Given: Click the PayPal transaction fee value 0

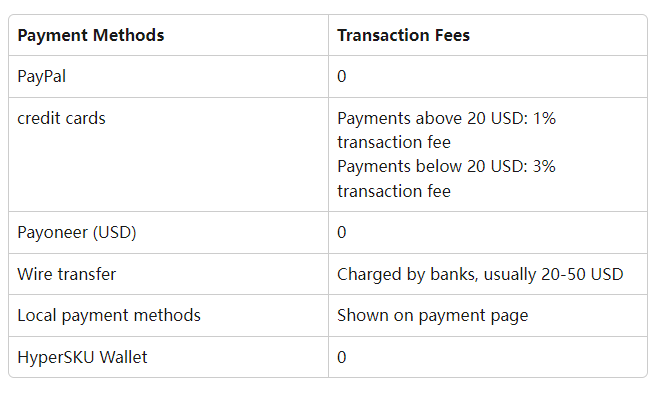Looking at the screenshot, I should (341, 76).
